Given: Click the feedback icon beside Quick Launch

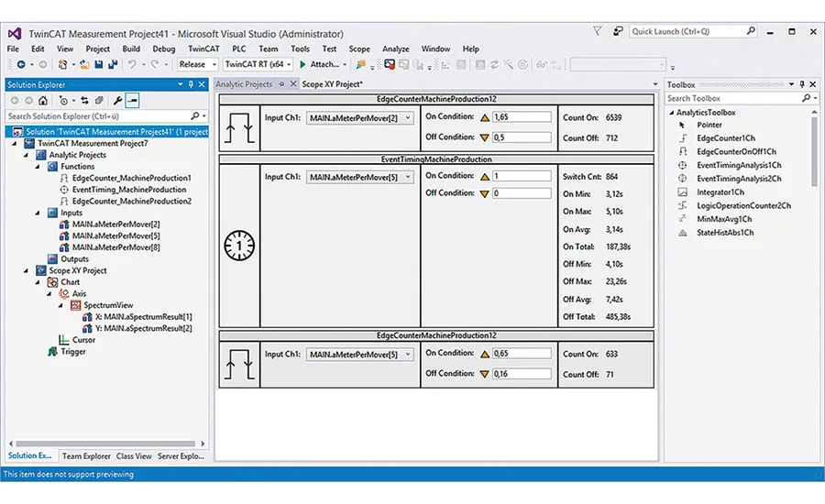Looking at the screenshot, I should 618,31.
